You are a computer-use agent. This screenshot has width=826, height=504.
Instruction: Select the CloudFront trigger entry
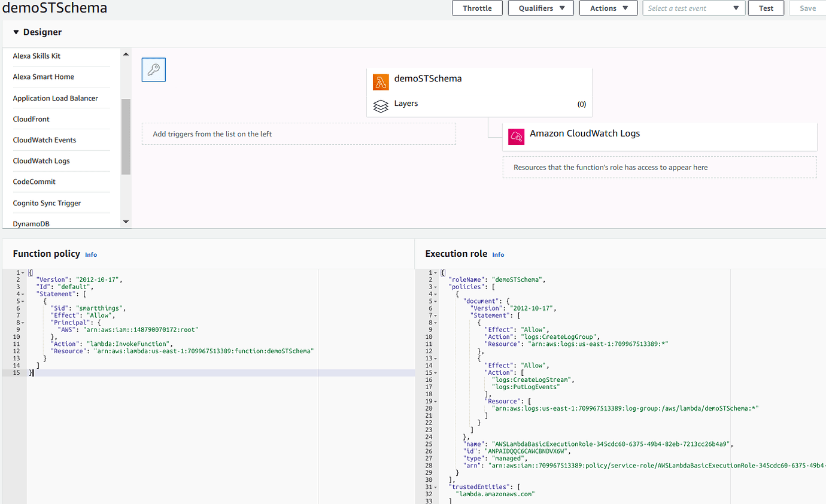click(x=31, y=119)
